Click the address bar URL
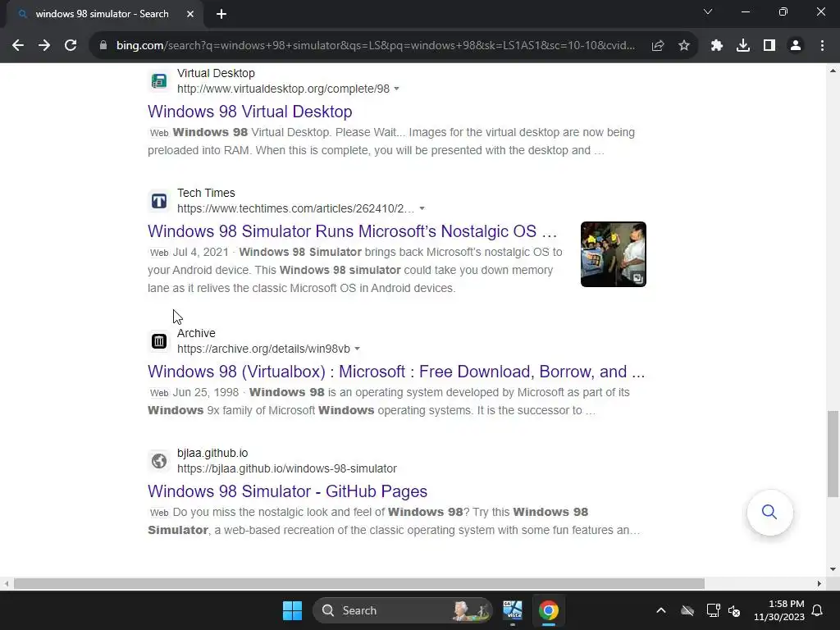840x630 pixels. (375, 46)
